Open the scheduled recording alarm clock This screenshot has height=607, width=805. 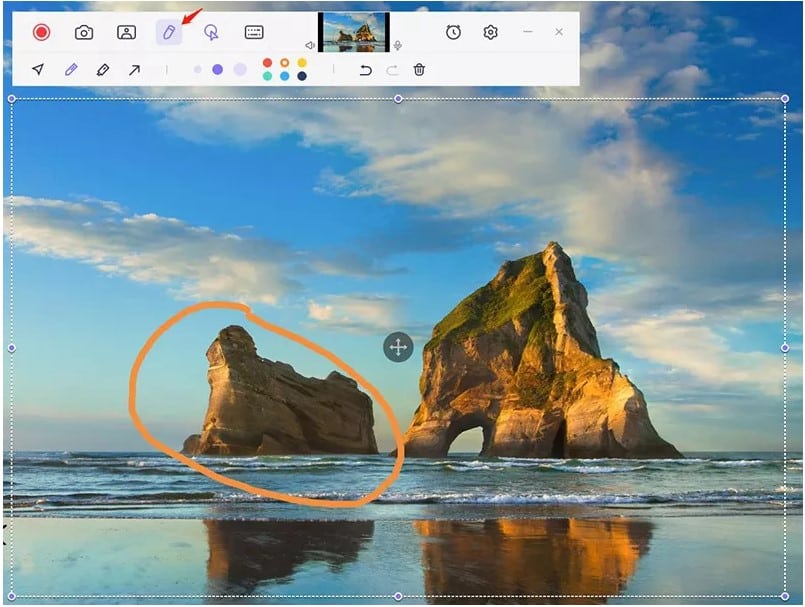[x=453, y=32]
